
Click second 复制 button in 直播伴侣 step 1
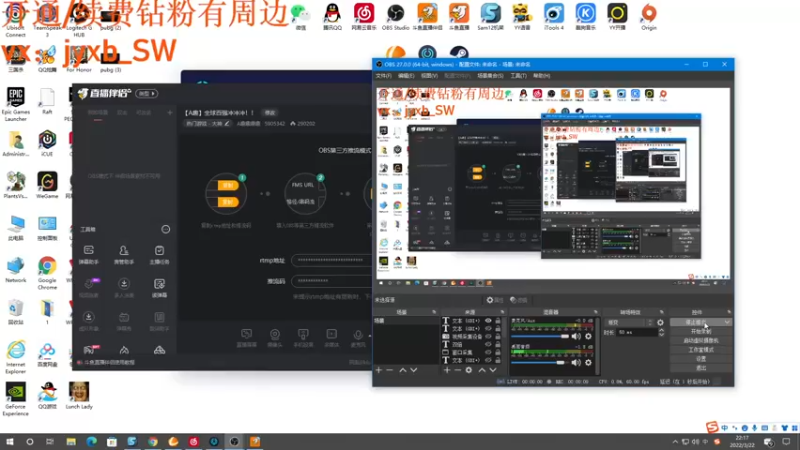coord(228,202)
